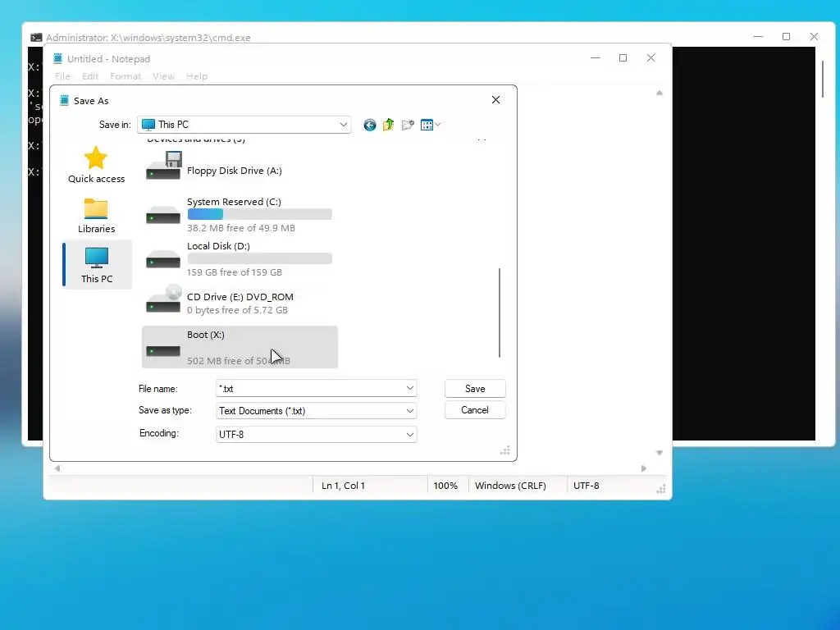Click the 'Boot (X:)' label
Viewport: 840px width, 630px height.
[x=206, y=335]
